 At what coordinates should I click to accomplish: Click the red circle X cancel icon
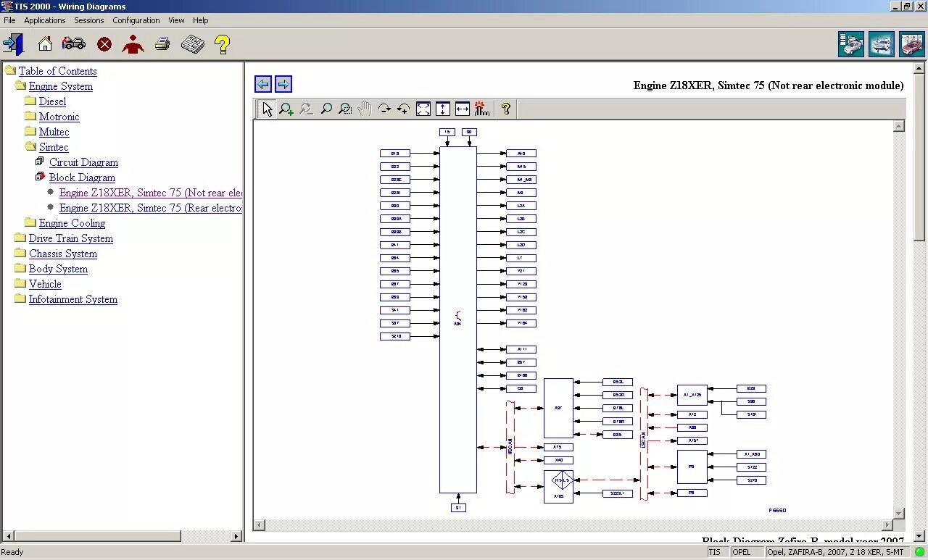click(104, 45)
